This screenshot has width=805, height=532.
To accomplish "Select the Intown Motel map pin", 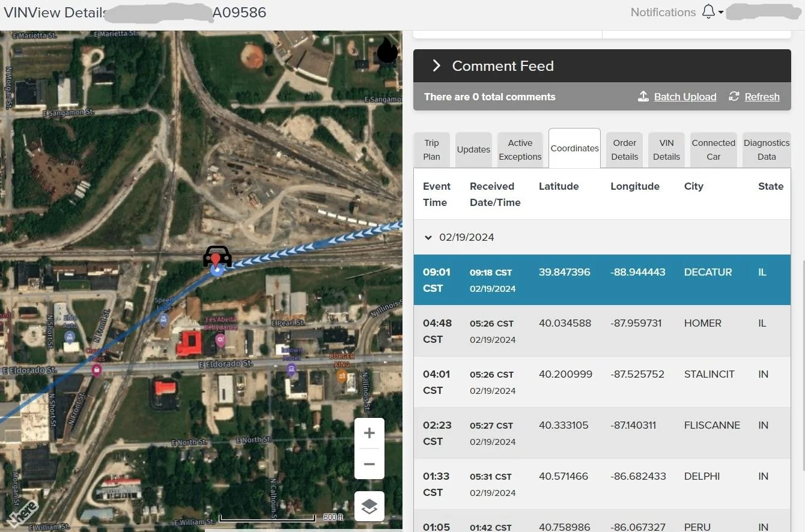I will point(291,370).
